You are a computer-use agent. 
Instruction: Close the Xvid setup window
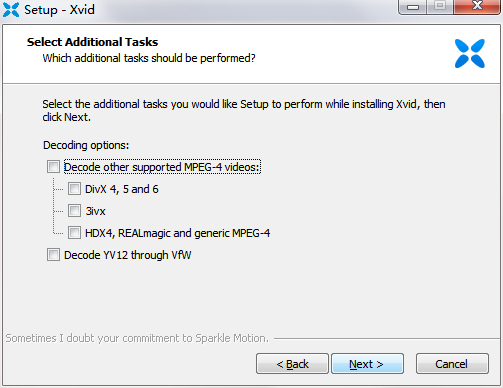tap(477, 6)
